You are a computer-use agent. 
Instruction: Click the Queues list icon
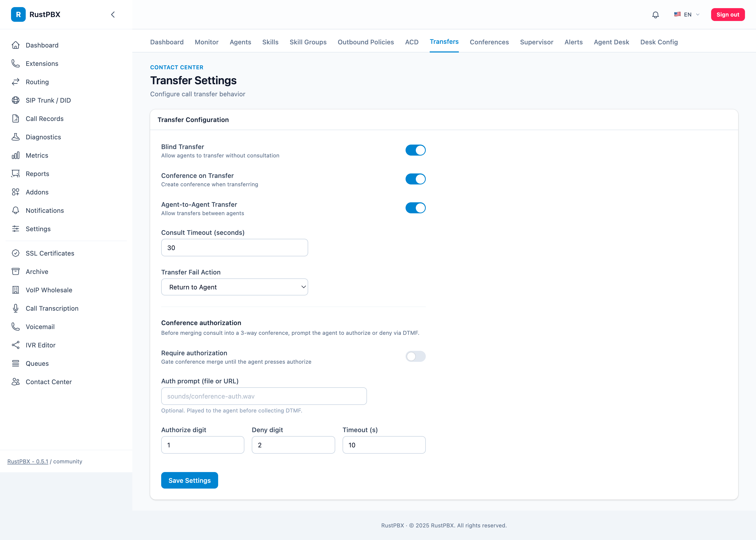click(x=16, y=363)
